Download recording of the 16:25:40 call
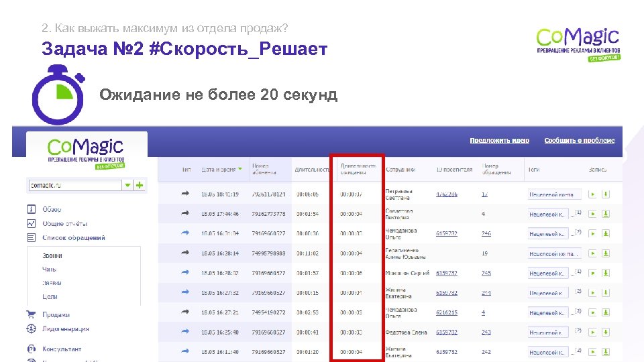The width and height of the screenshot is (644, 362). (x=605, y=332)
